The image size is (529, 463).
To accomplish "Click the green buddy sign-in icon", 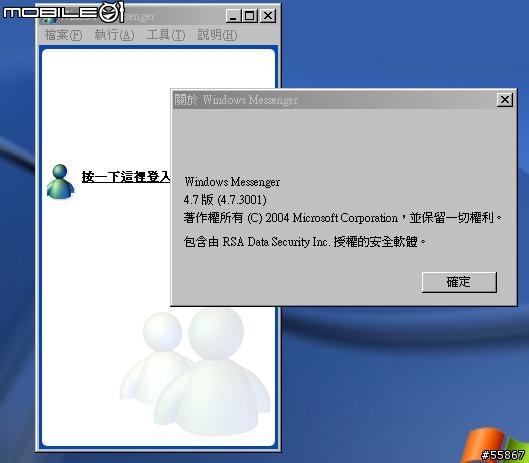I will pyautogui.click(x=60, y=182).
